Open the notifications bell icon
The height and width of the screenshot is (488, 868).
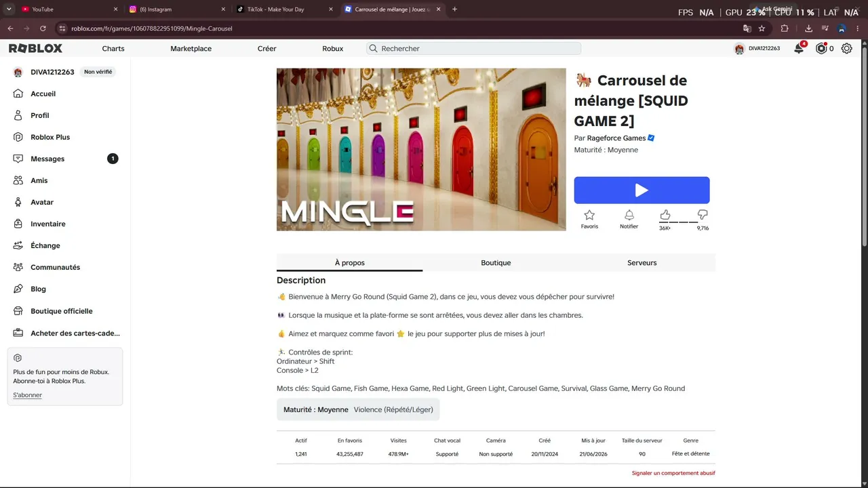coord(799,48)
